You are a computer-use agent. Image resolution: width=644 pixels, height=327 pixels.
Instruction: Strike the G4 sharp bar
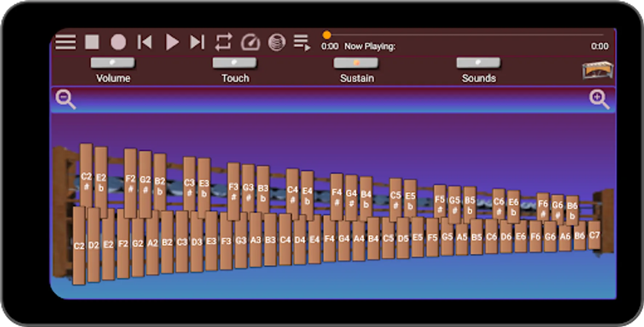[351, 198]
